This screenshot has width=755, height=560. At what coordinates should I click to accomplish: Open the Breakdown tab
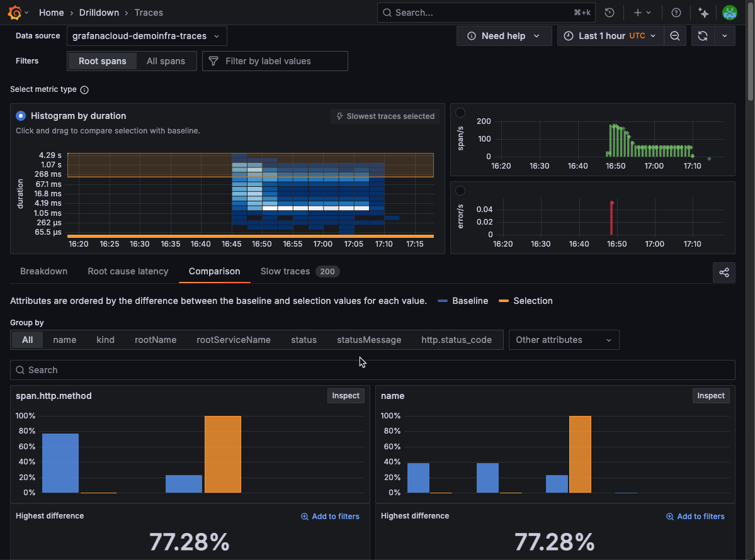click(44, 271)
